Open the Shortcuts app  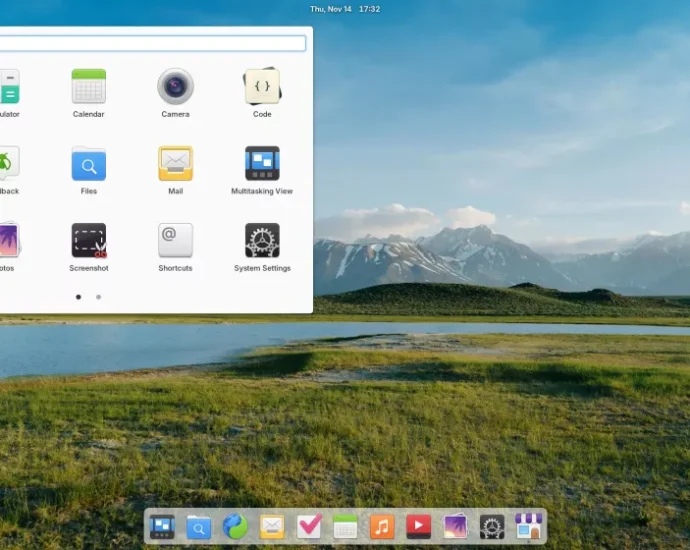point(175,241)
